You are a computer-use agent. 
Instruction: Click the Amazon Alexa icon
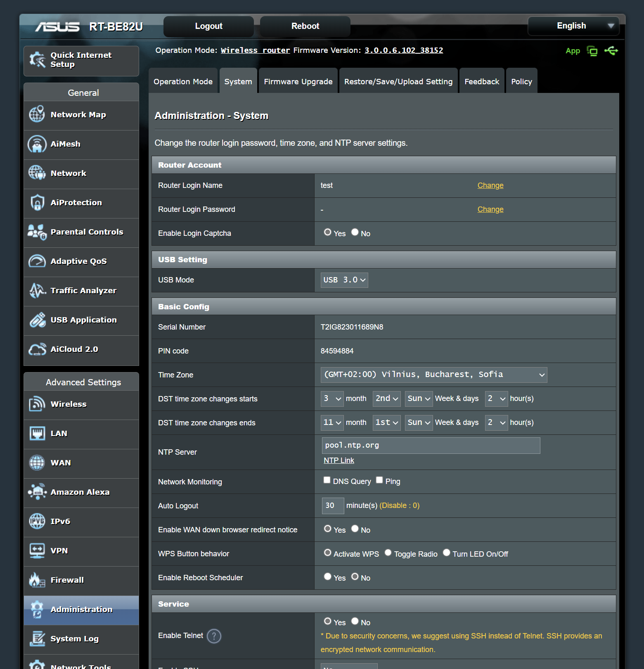(x=37, y=492)
